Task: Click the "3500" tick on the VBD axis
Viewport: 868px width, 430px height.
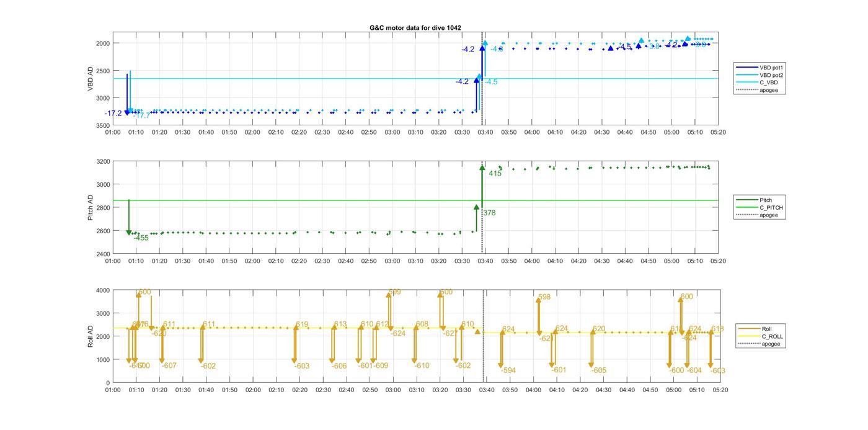Action: click(x=102, y=125)
